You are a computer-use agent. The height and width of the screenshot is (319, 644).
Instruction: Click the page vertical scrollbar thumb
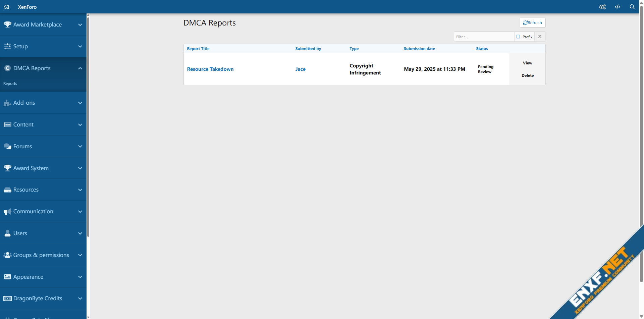click(x=642, y=144)
